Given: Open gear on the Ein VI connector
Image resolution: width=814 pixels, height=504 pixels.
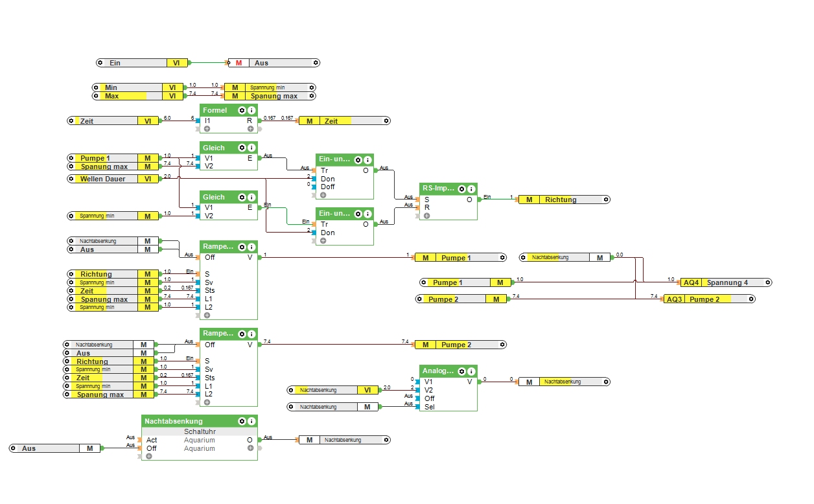Looking at the screenshot, I should [x=100, y=63].
